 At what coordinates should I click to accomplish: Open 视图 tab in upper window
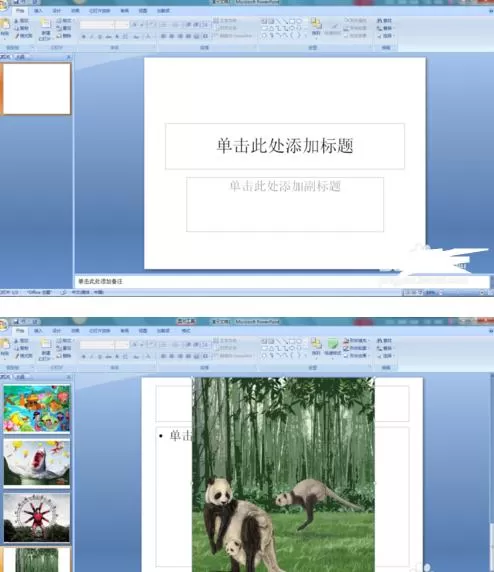tap(143, 11)
